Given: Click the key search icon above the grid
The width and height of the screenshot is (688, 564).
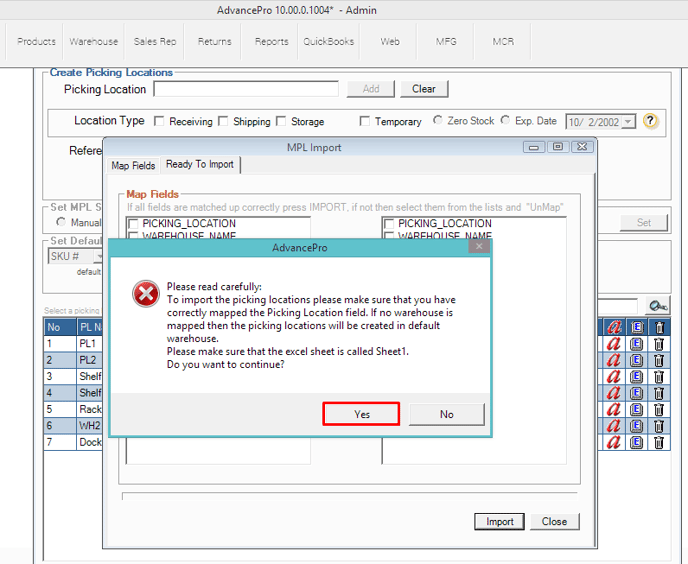Looking at the screenshot, I should click(658, 306).
